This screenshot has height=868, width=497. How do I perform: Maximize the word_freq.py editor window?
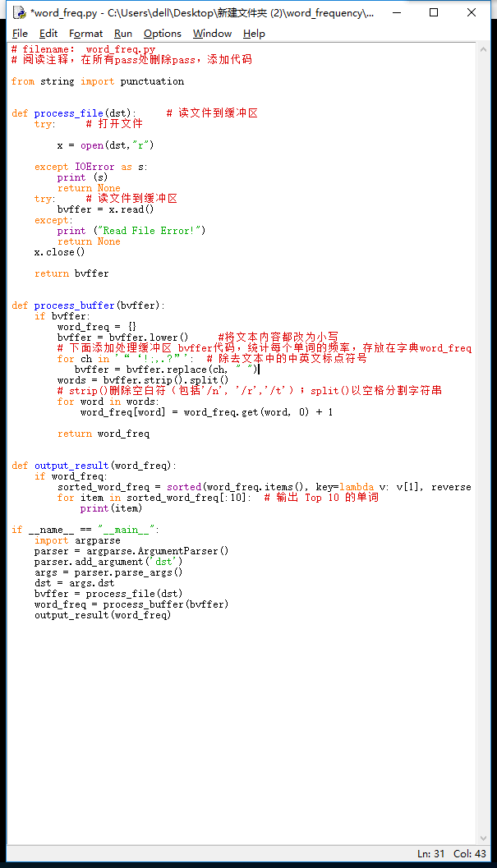(434, 12)
